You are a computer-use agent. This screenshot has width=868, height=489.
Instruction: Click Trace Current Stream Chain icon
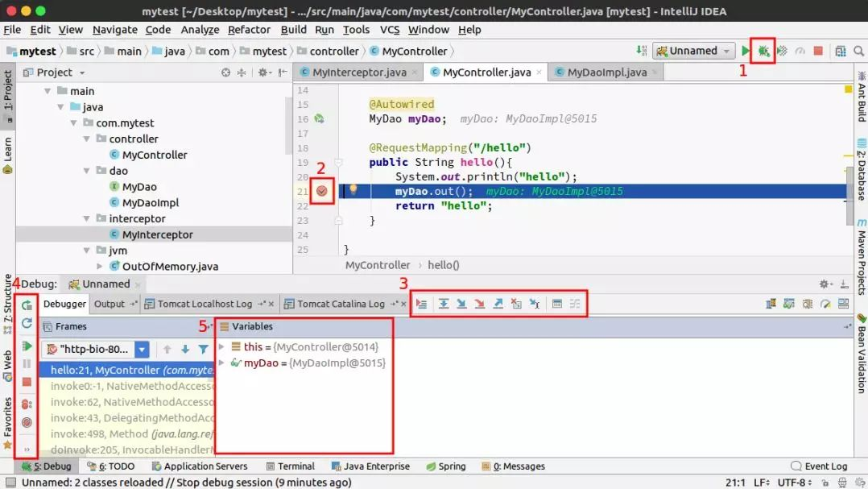pyautogui.click(x=575, y=304)
